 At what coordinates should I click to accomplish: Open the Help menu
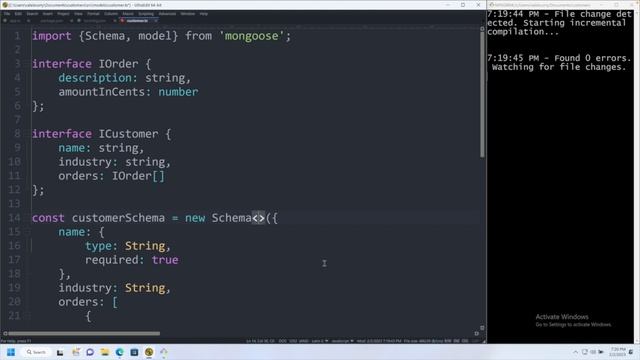point(204,14)
